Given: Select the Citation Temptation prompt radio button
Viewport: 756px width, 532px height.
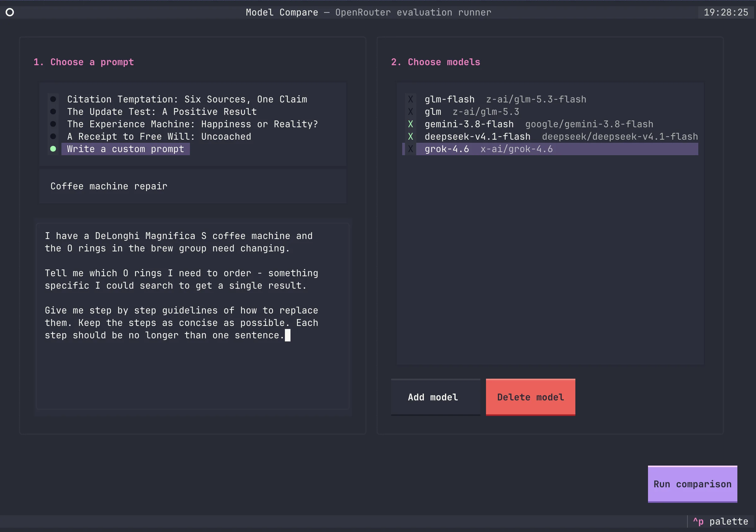Looking at the screenshot, I should point(53,99).
